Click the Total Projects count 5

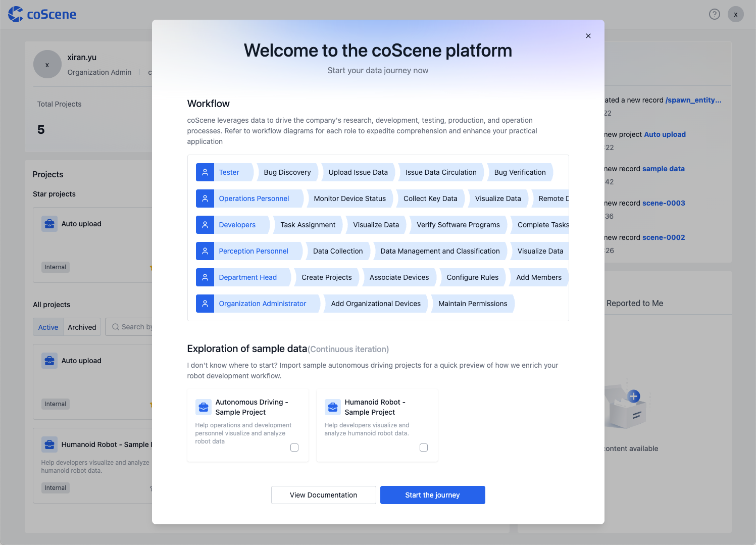coord(41,130)
